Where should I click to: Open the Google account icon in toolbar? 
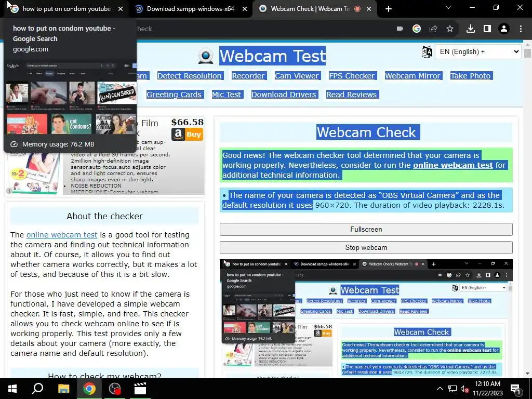(417, 29)
